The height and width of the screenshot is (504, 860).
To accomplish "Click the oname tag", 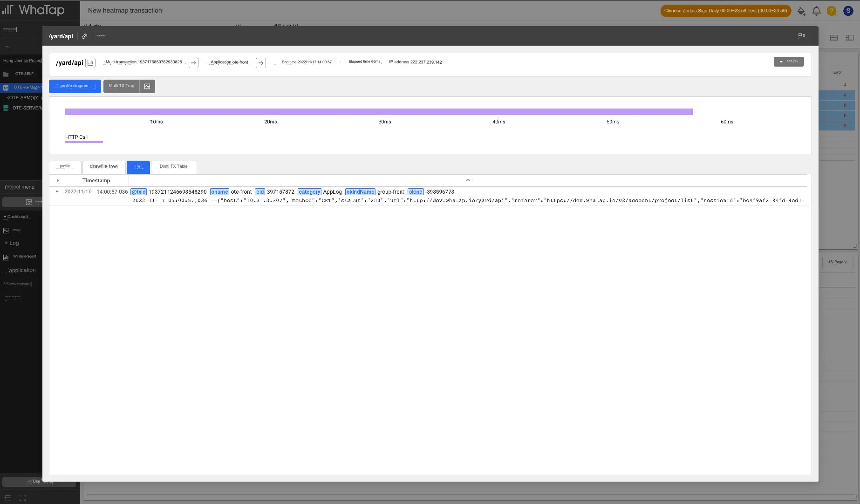I will tap(219, 192).
